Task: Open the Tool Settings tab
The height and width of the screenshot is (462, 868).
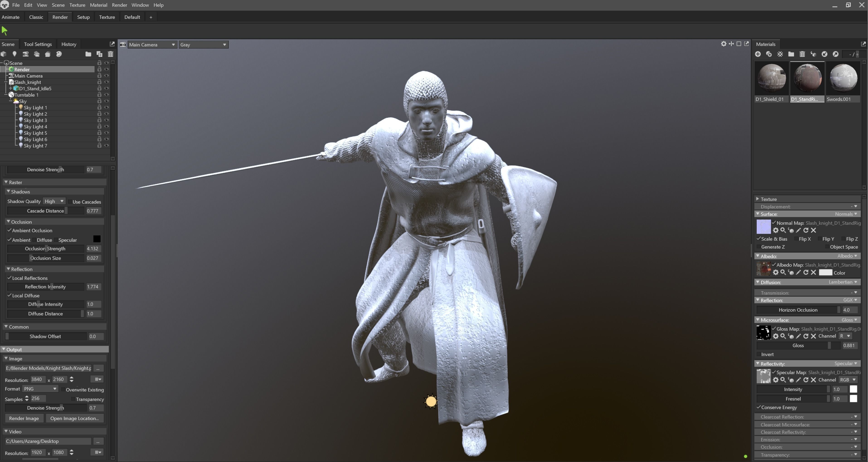Action: click(38, 44)
